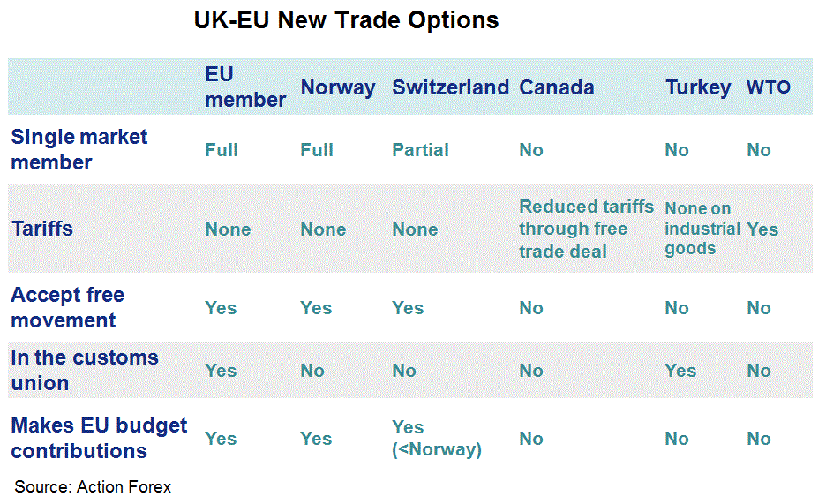Click the WTO column header
Image resolution: width=826 pixels, height=504 pixels.
(768, 87)
